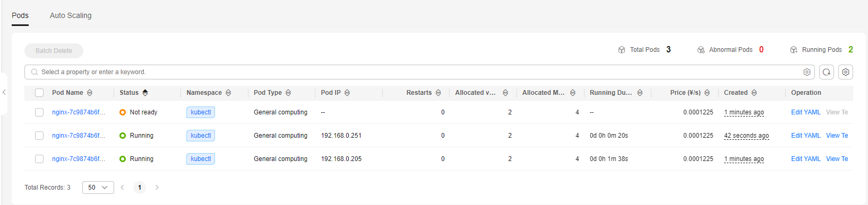Click the gear icon inside search field
The image size is (868, 205).
(x=807, y=72)
